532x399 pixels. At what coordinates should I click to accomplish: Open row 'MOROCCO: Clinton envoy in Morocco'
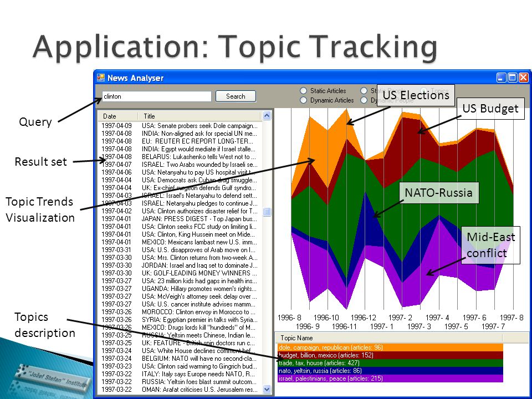click(180, 312)
